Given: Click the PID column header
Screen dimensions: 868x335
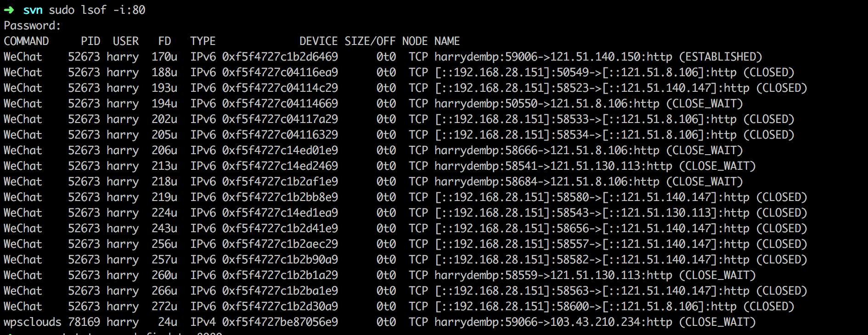Looking at the screenshot, I should (90, 41).
